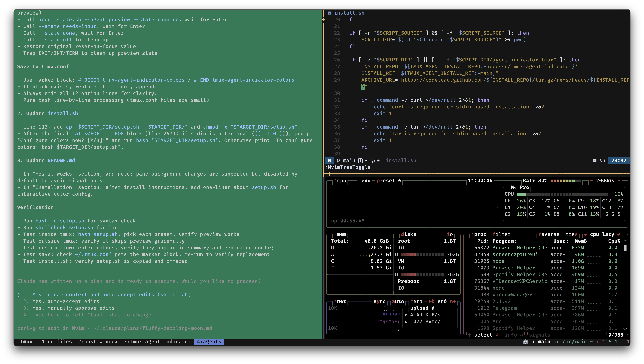This screenshot has width=644, height=364.
Task: Click the download arrow icon in btop net box
Action: [x=405, y=315]
